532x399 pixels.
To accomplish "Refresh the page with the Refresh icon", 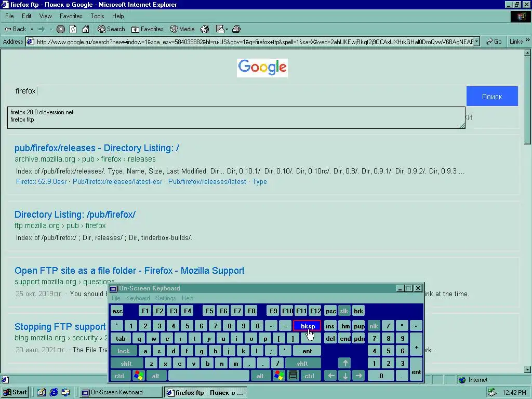I will click(x=73, y=29).
